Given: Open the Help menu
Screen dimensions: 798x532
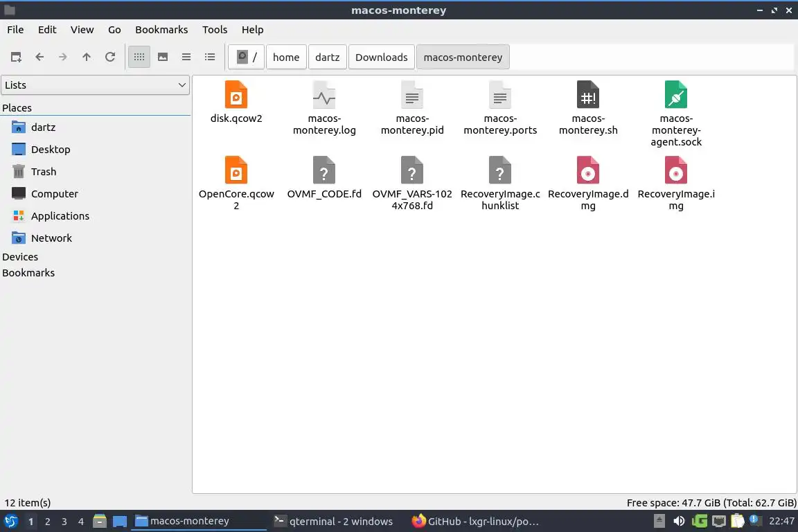Looking at the screenshot, I should (x=252, y=30).
